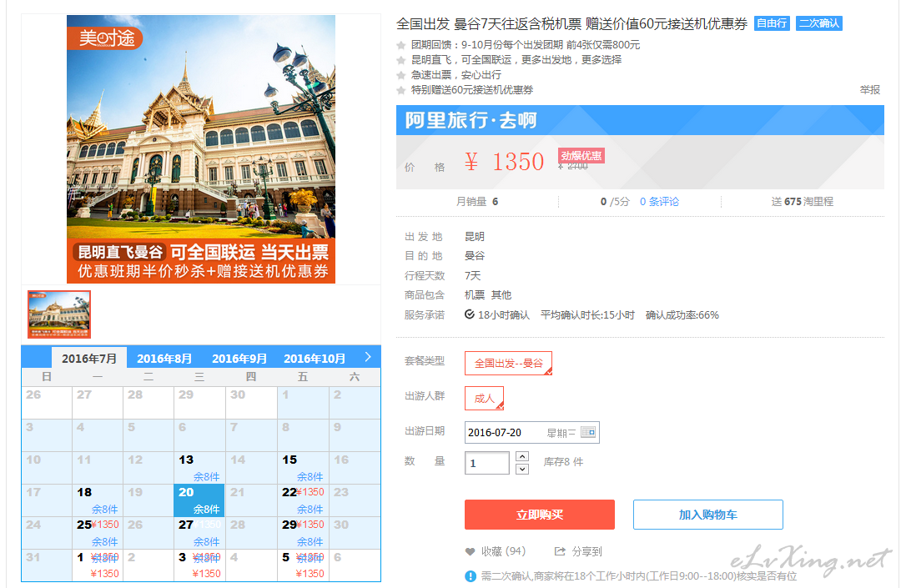The width and height of the screenshot is (901, 588).
Task: Click the heart favorite icon
Action: pyautogui.click(x=470, y=552)
